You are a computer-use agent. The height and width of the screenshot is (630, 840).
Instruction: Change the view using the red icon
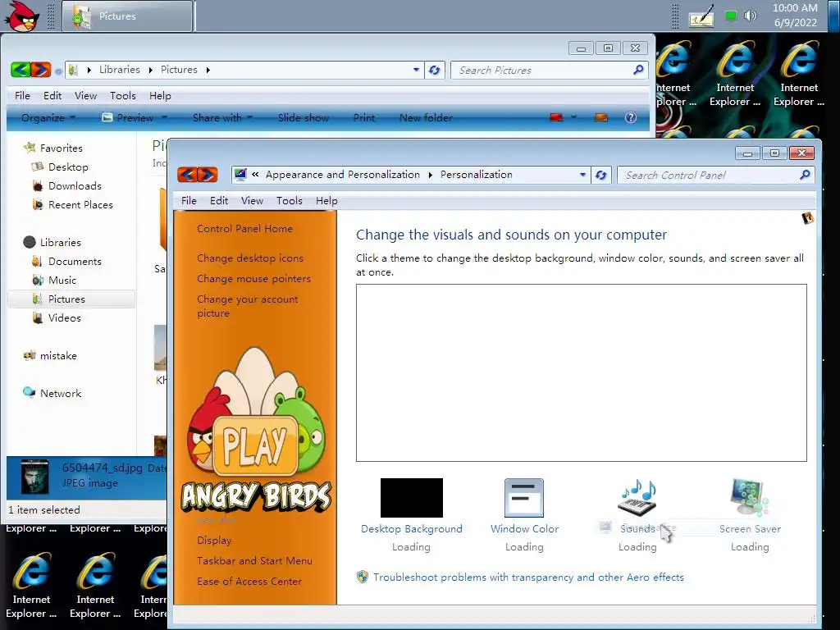556,117
